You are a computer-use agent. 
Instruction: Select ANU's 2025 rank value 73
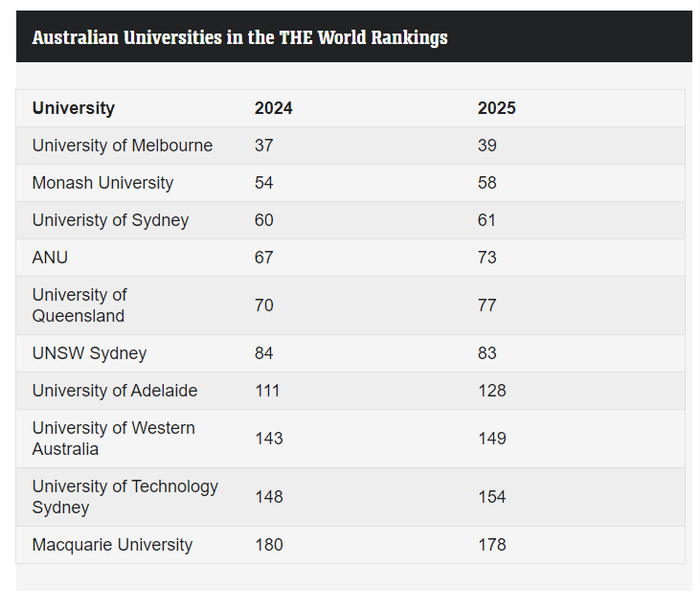click(x=486, y=258)
